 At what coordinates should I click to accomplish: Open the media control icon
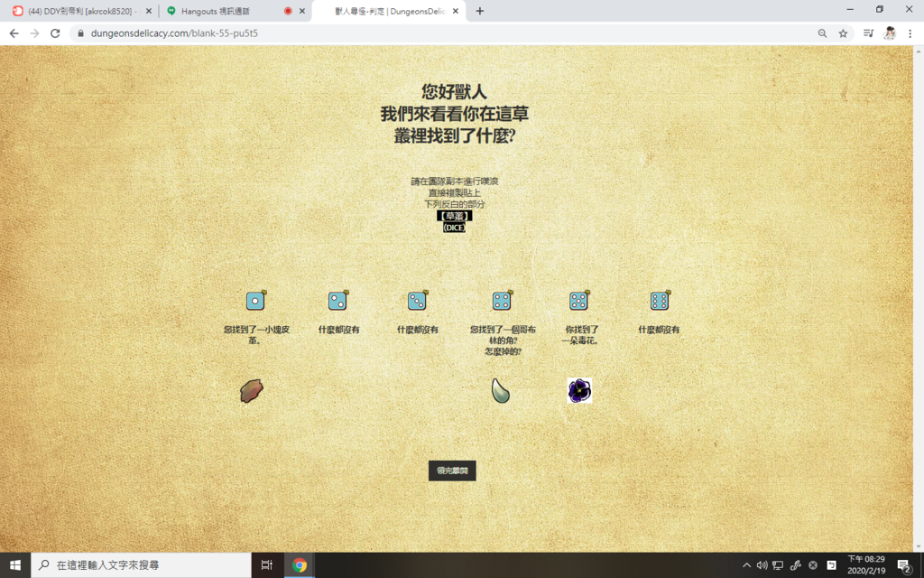click(869, 33)
